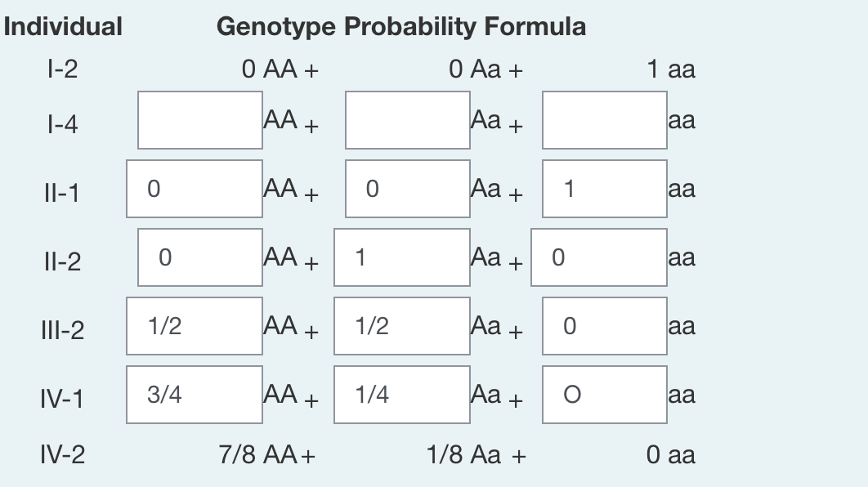Select the Aa field showing 1/4 for IV-1
The image size is (868, 487).
coord(400,394)
